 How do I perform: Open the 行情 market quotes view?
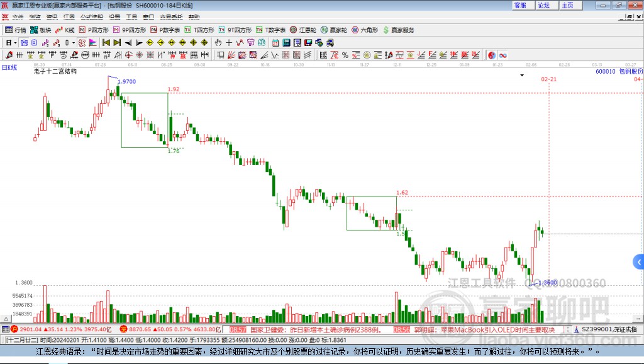15,30
